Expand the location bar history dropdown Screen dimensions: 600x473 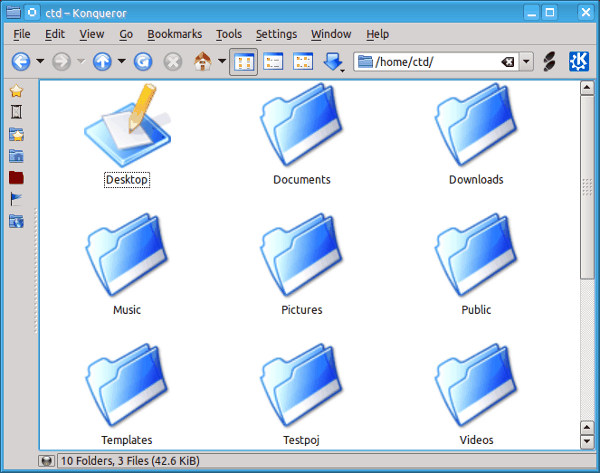[x=527, y=62]
